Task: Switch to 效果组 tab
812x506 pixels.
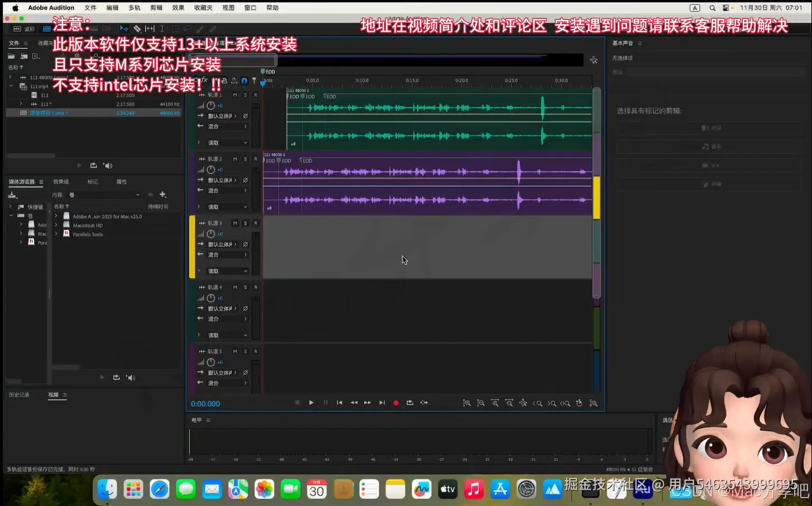Action: point(61,182)
